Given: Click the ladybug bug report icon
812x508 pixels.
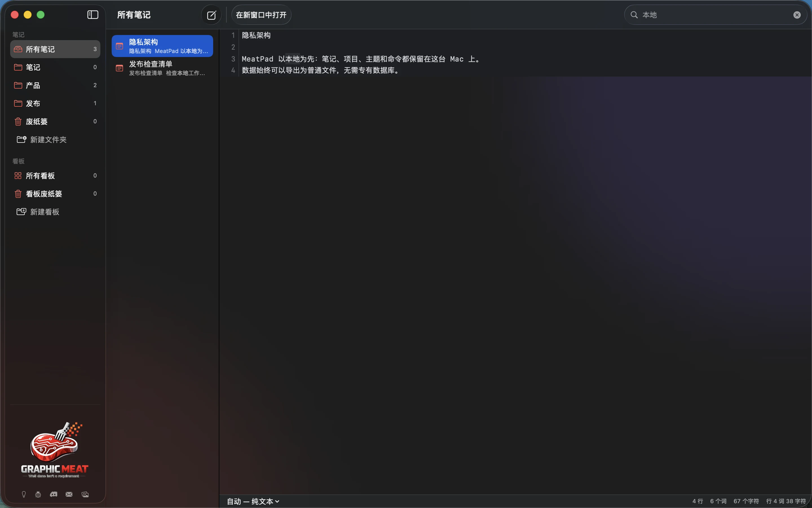Looking at the screenshot, I should click(38, 494).
